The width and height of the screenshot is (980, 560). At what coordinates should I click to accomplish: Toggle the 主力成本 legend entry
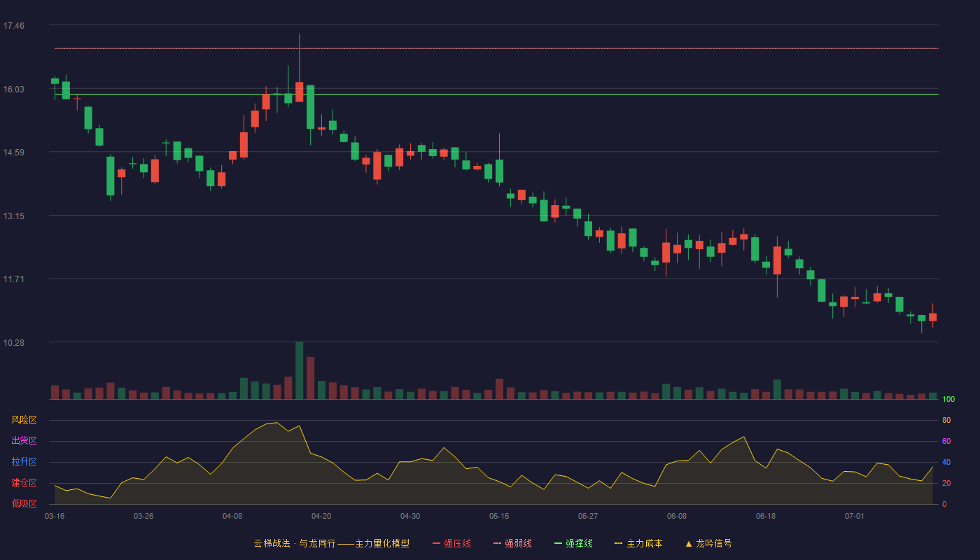[638, 543]
